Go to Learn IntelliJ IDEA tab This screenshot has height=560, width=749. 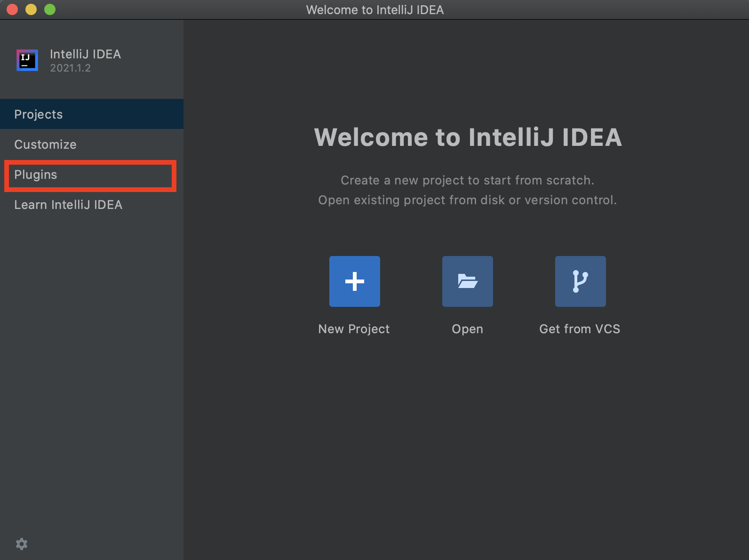click(x=92, y=205)
